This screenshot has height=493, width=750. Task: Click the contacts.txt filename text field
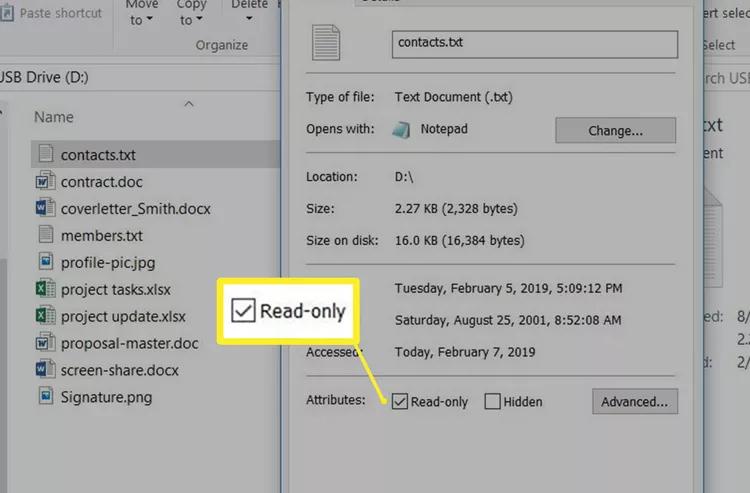pos(535,44)
